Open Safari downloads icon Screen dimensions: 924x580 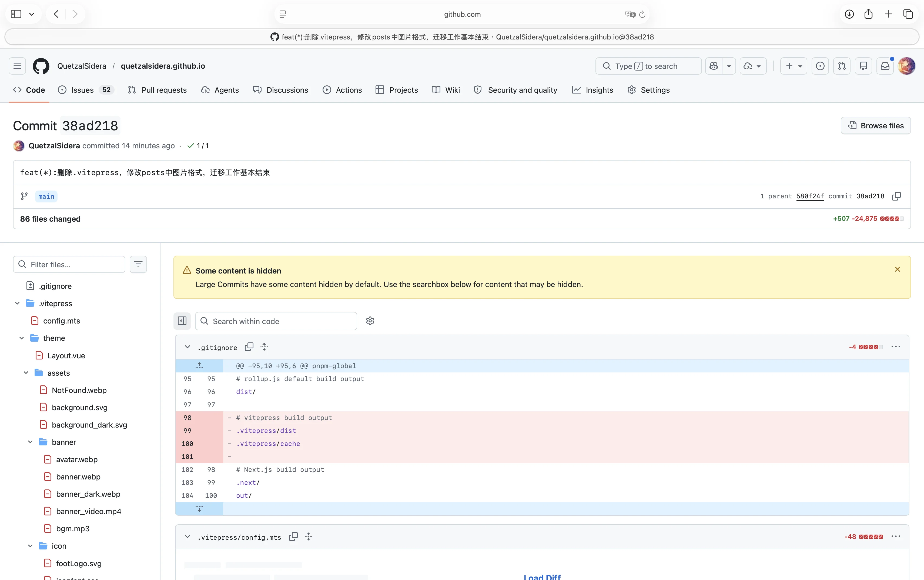click(849, 14)
